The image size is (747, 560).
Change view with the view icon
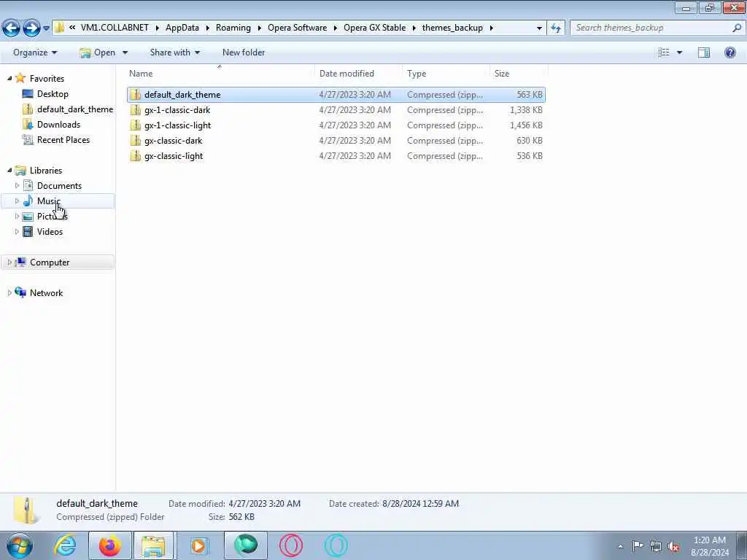click(664, 52)
